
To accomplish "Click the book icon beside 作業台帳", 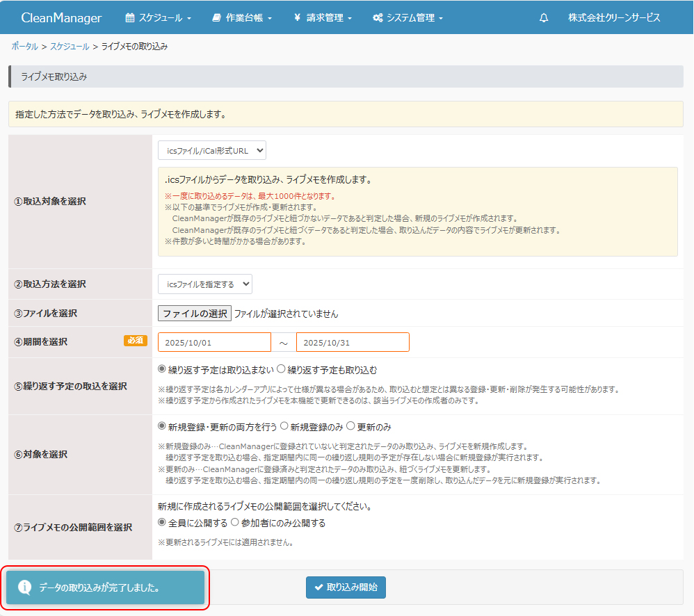I will coord(217,18).
